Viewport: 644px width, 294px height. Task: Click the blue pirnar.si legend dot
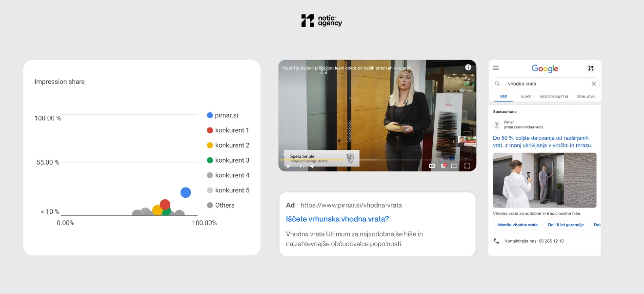click(210, 115)
